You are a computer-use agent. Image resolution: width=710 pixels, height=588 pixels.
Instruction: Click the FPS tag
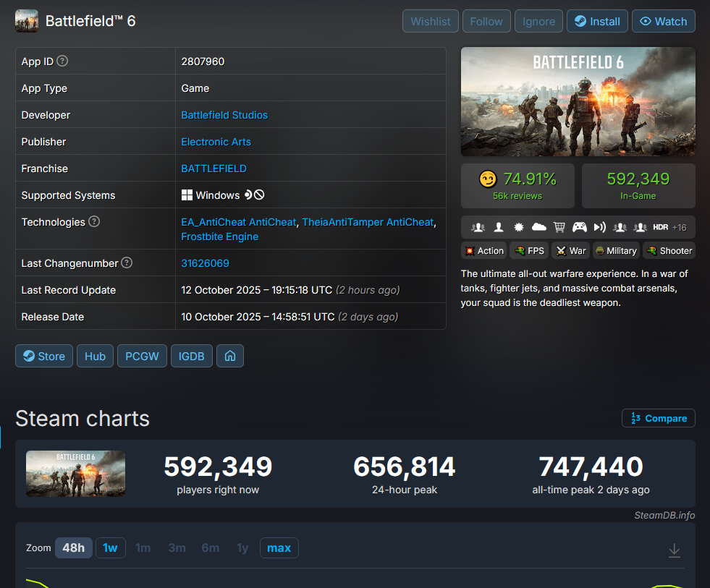(x=529, y=251)
